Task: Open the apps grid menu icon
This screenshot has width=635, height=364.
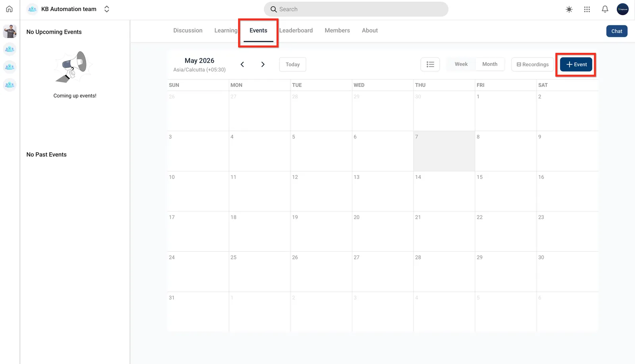Action: [587, 9]
